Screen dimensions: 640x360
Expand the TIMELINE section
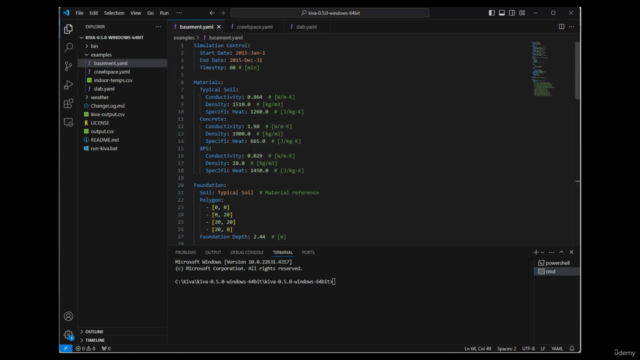click(122, 340)
